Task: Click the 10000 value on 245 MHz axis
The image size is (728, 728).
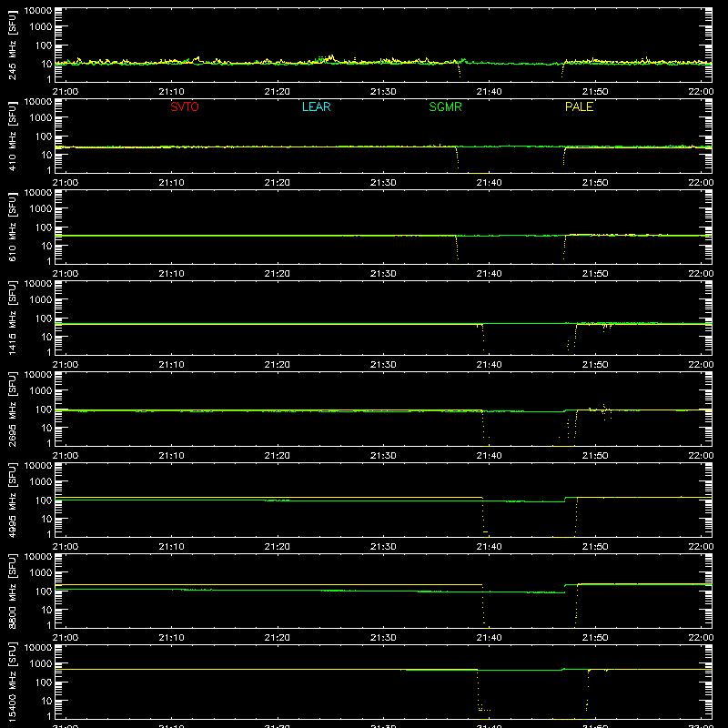Action: pyautogui.click(x=38, y=11)
